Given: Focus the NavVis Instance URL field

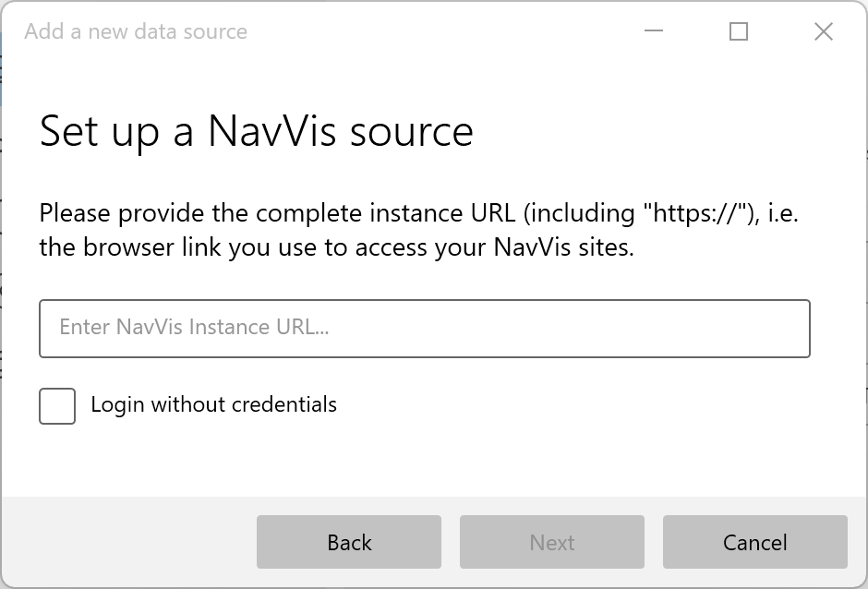Looking at the screenshot, I should click(x=425, y=328).
